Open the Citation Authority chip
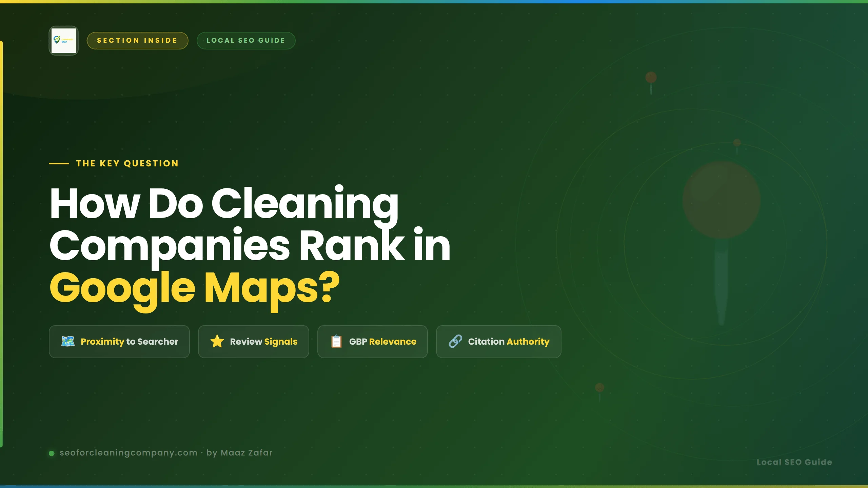Screen dimensions: 868x488 click(498, 342)
